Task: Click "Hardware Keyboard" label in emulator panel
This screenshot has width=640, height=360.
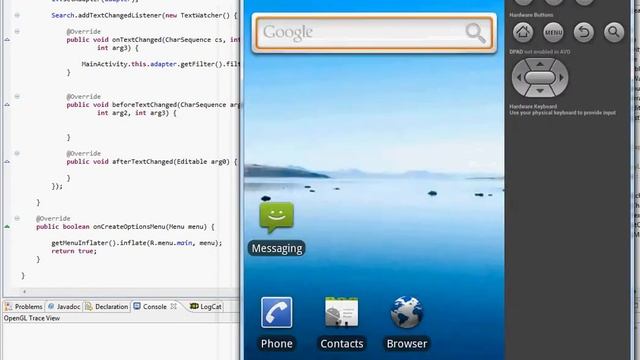Action: click(x=533, y=106)
